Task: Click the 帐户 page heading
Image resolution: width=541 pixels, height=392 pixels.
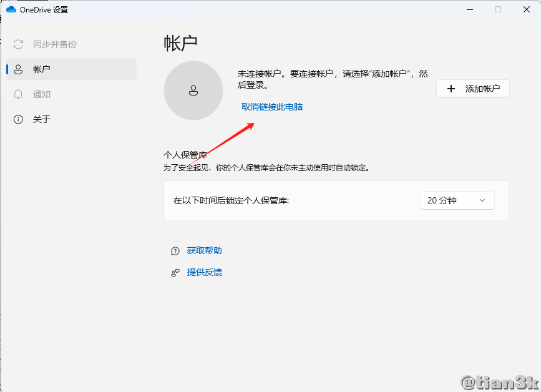Action: pyautogui.click(x=180, y=43)
